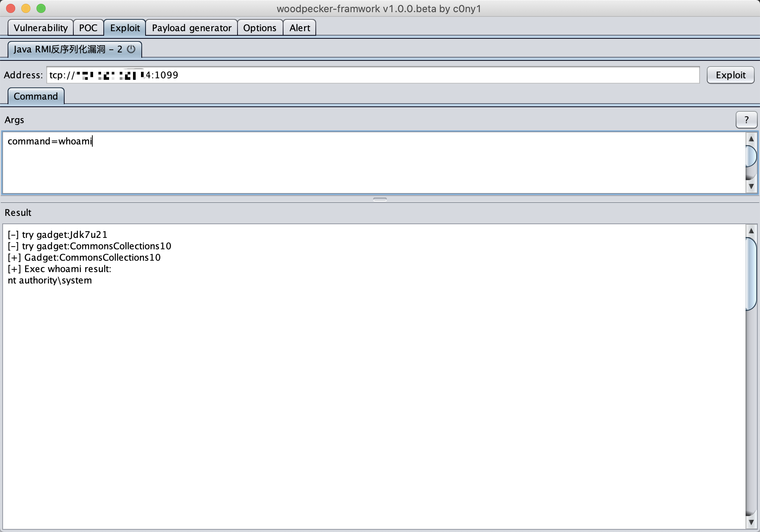Select the Command sub-tab
Viewport: 760px width, 532px height.
[36, 96]
